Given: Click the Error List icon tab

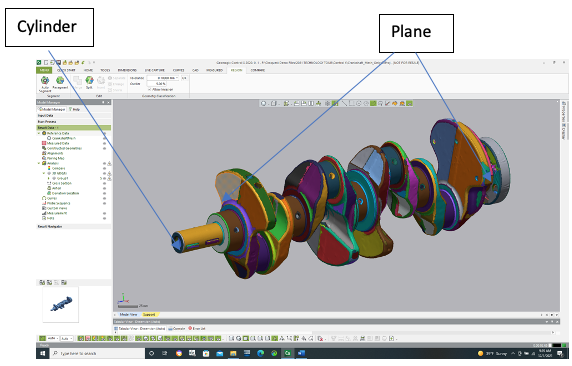Looking at the screenshot, I should (197, 328).
